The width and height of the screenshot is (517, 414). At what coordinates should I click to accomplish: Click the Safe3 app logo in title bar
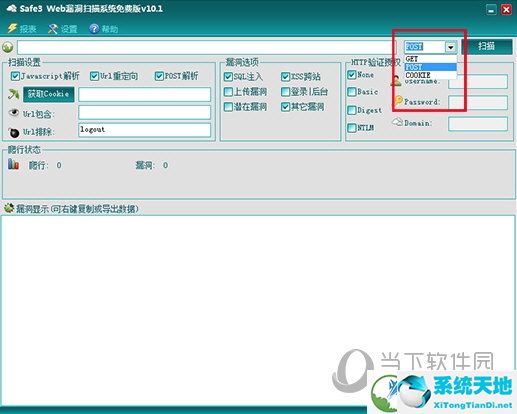click(11, 8)
